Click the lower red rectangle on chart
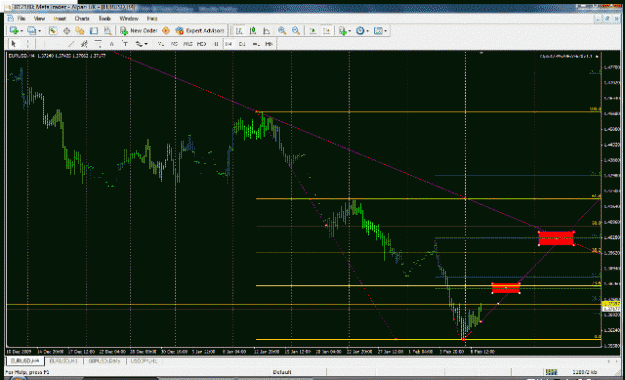This screenshot has height=380, width=625. click(506, 288)
